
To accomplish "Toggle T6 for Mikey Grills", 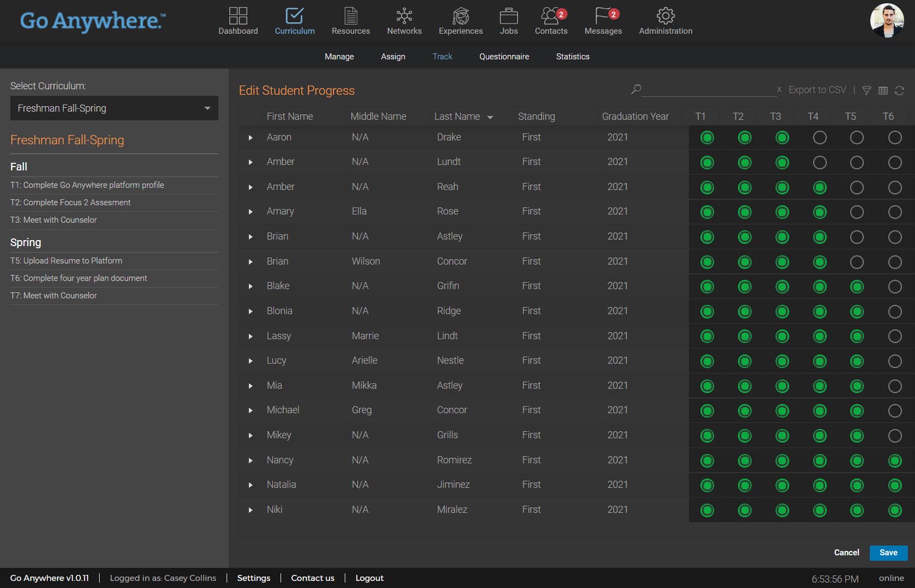I will coord(895,436).
